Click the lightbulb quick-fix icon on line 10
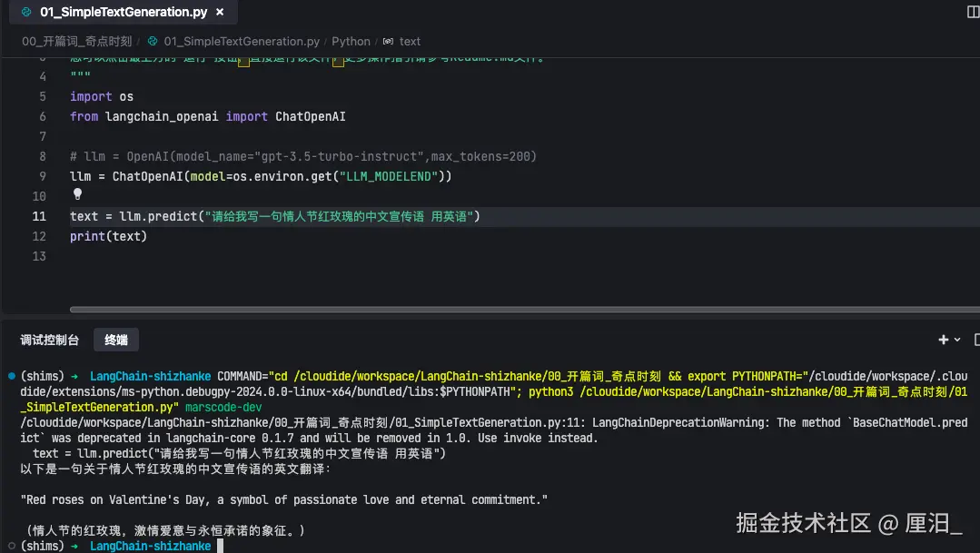The height and width of the screenshot is (553, 980). [x=77, y=193]
